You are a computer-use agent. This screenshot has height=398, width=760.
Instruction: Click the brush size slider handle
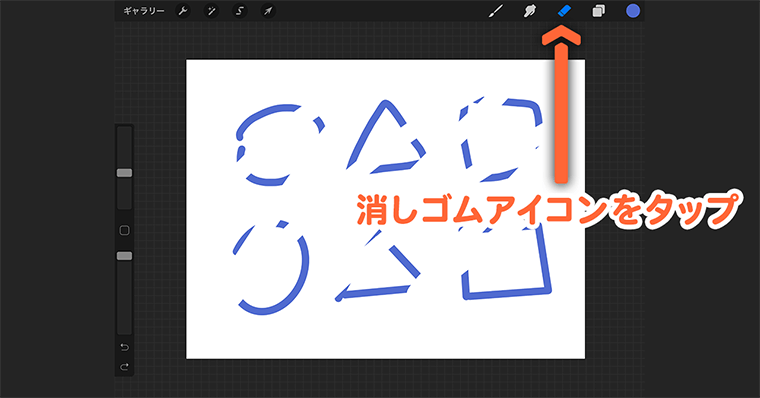[125, 173]
